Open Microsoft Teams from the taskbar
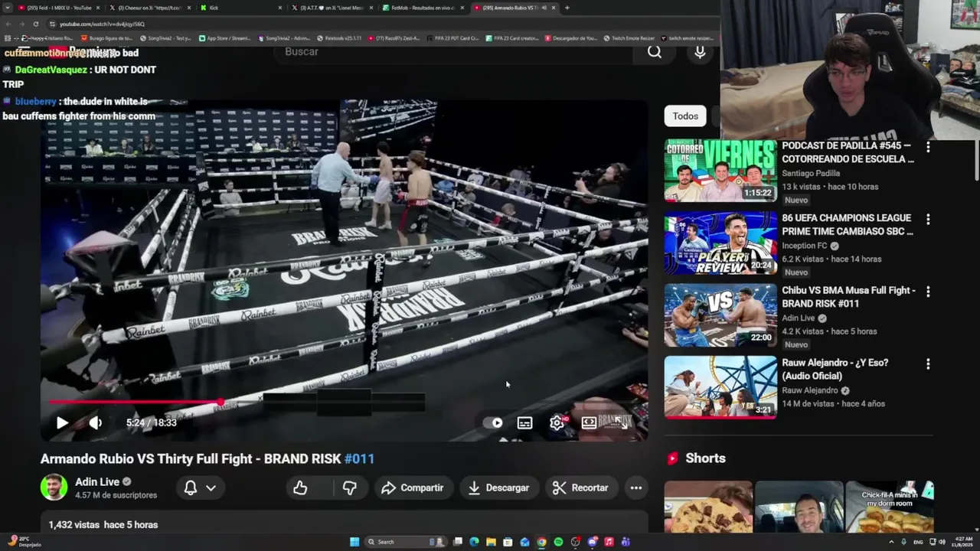This screenshot has width=980, height=551. point(626,542)
